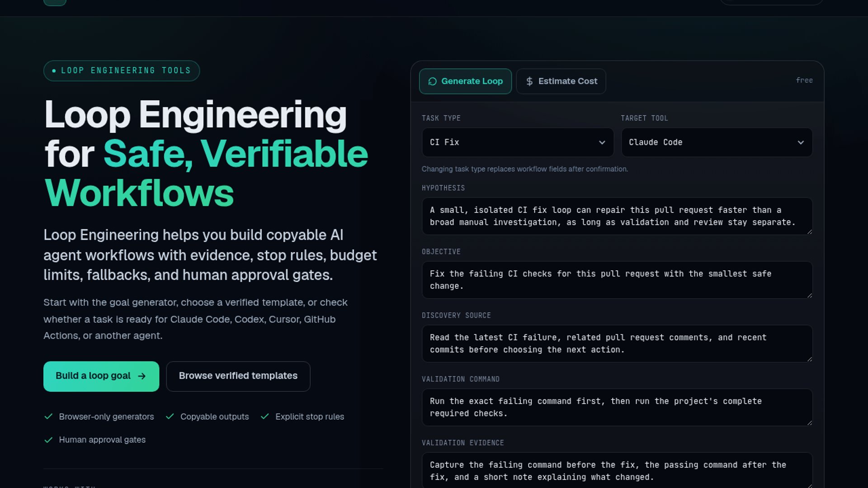Click the DISCOVERY SOURCE field label
The width and height of the screenshot is (868, 488).
coord(456,315)
